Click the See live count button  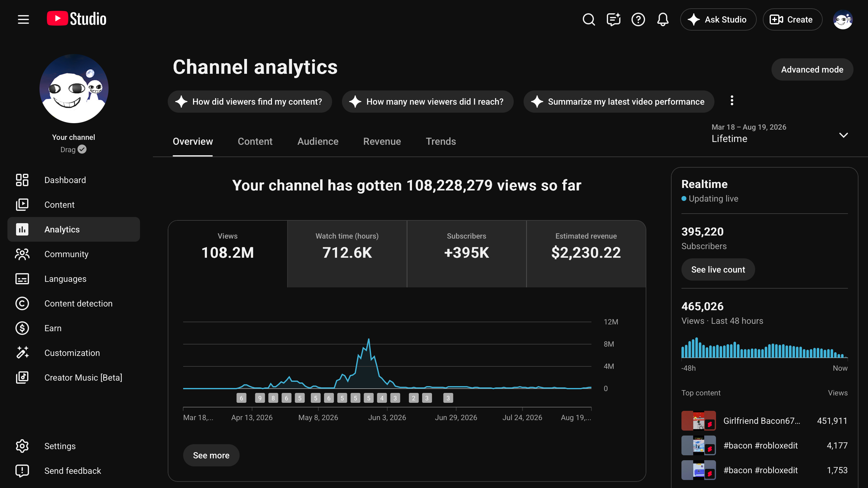718,269
